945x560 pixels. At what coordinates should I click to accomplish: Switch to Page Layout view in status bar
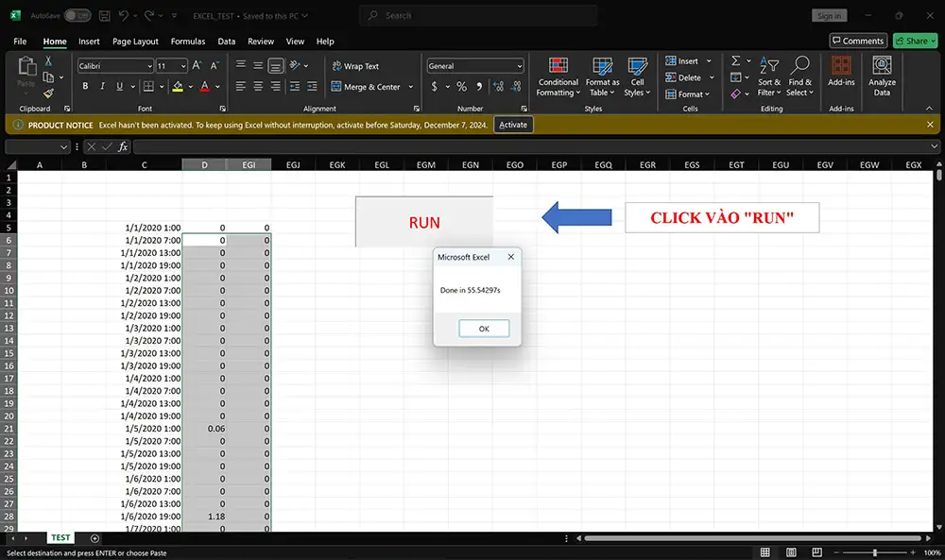[x=789, y=552]
